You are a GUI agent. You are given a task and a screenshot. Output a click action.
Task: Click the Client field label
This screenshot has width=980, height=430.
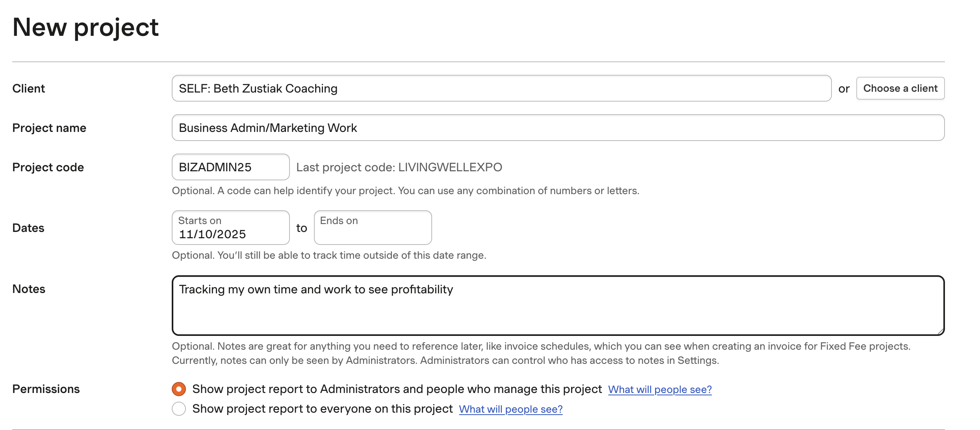coord(29,89)
